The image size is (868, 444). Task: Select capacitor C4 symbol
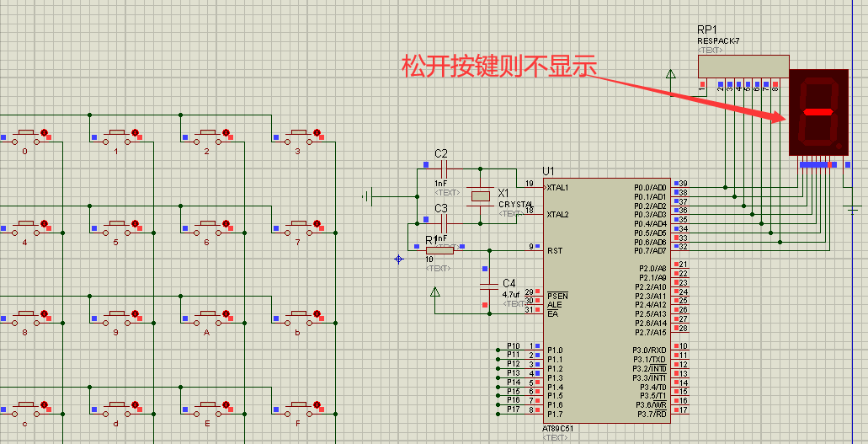[487, 287]
